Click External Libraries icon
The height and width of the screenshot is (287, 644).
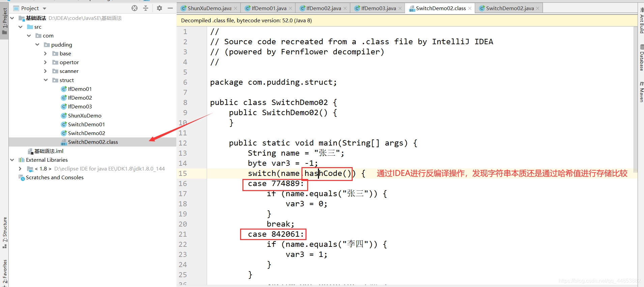click(22, 160)
